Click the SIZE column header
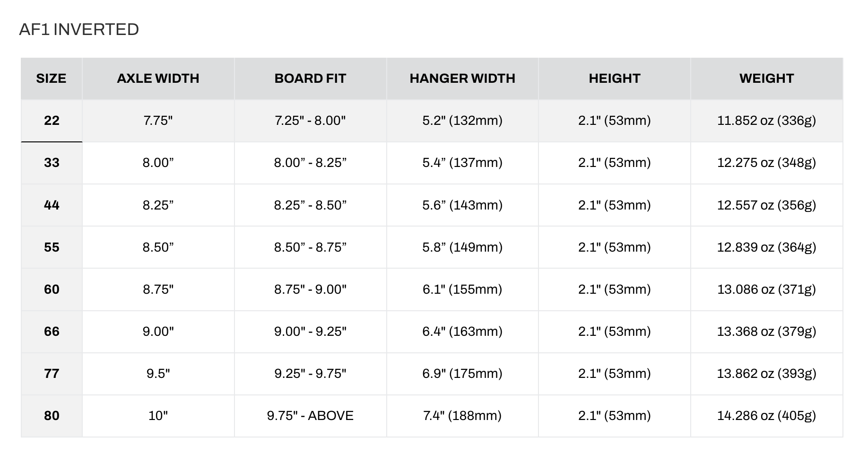This screenshot has height=455, width=868. pyautogui.click(x=52, y=79)
